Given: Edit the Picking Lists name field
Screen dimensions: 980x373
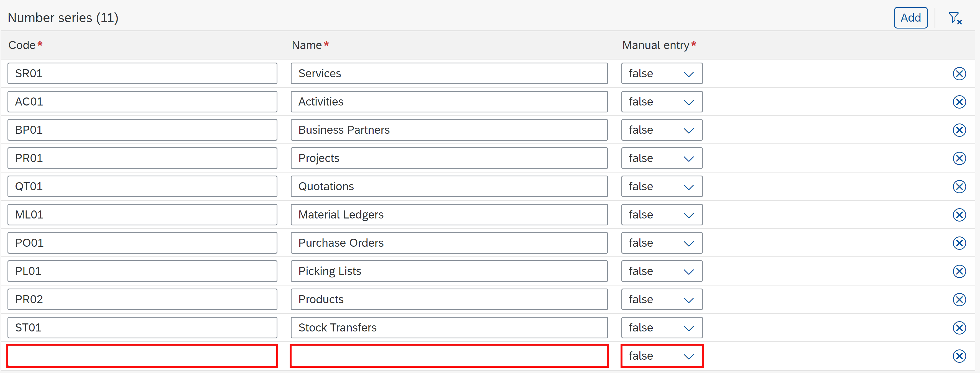Looking at the screenshot, I should pyautogui.click(x=449, y=271).
